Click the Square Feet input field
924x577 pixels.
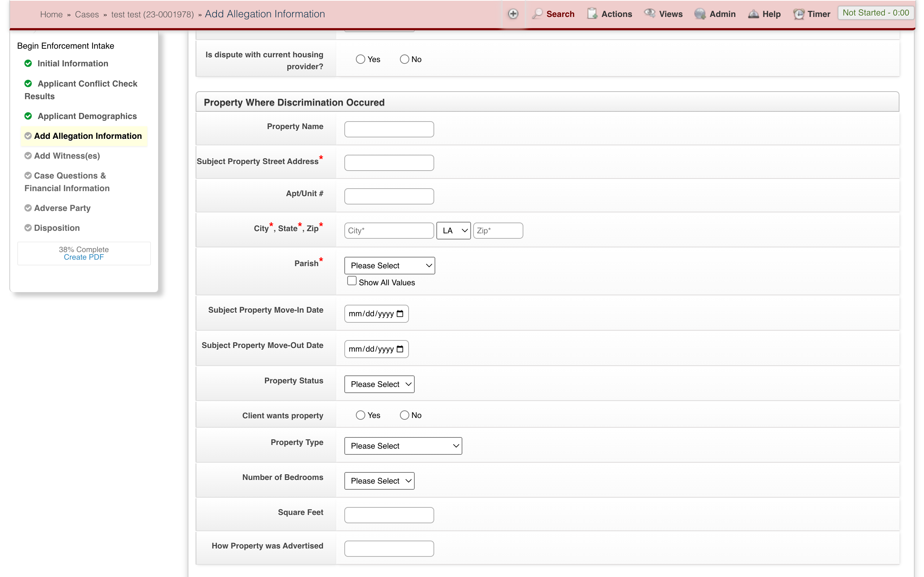[x=389, y=515]
